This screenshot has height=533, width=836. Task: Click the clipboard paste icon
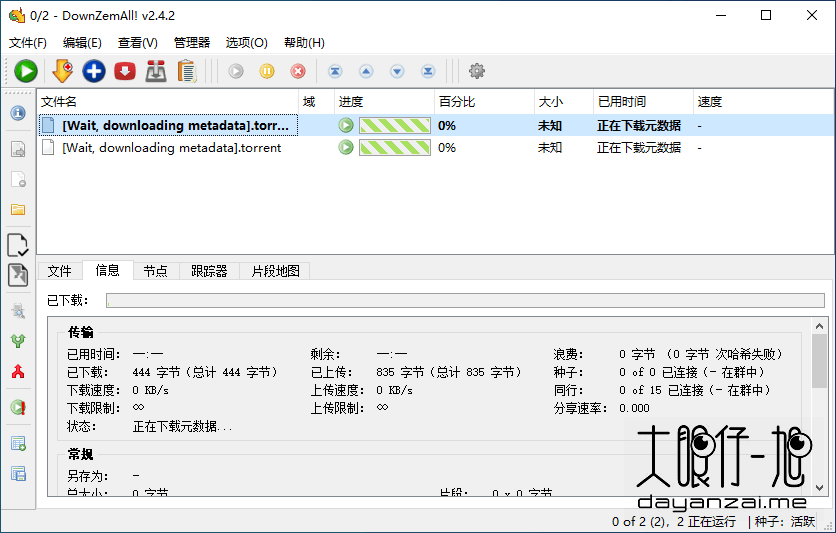click(x=187, y=71)
